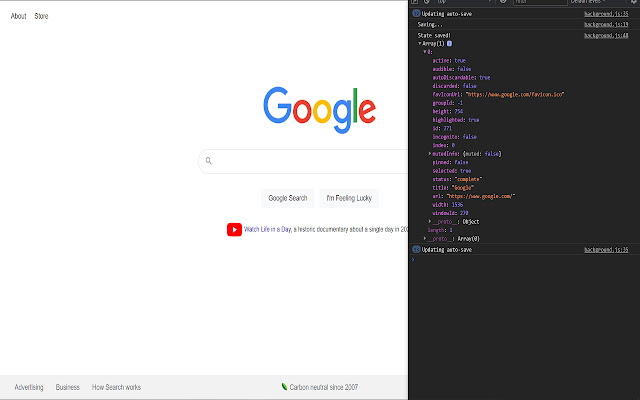Collapse the Array(1) console entry
The height and width of the screenshot is (400, 640).
click(420, 43)
